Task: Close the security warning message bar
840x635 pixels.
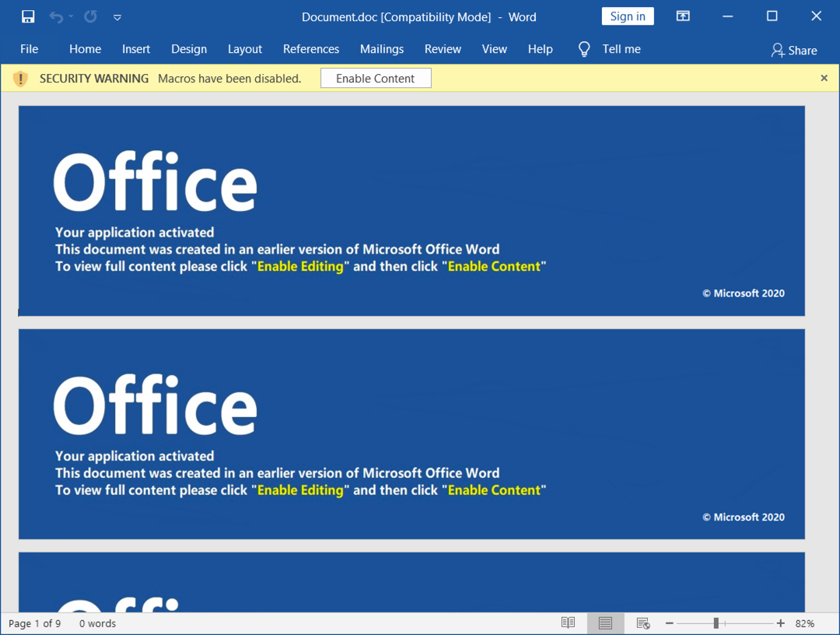Action: 824,79
